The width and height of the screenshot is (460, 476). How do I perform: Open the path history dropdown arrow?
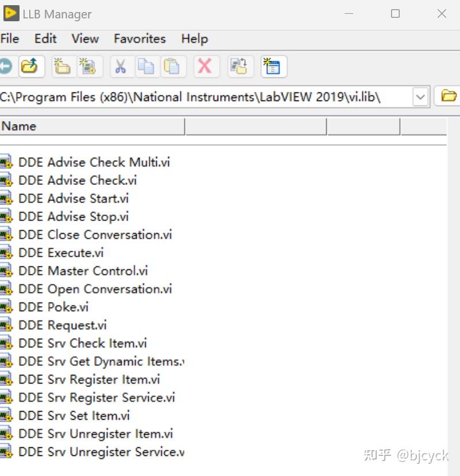[420, 96]
